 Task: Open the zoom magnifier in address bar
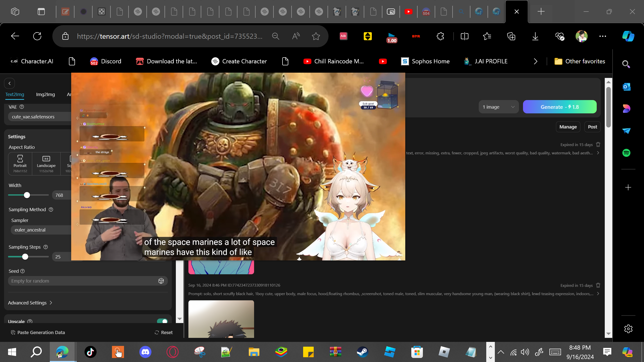[276, 36]
